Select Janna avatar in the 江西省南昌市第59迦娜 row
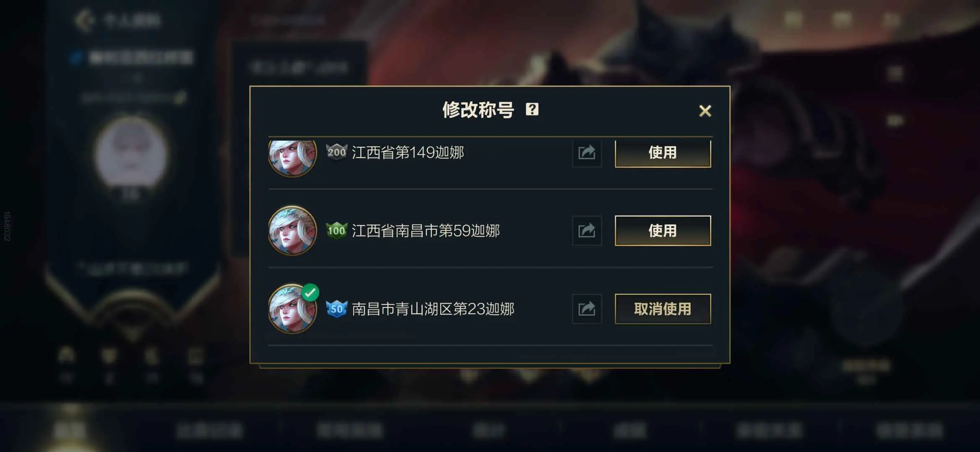This screenshot has width=980, height=452. tap(292, 231)
